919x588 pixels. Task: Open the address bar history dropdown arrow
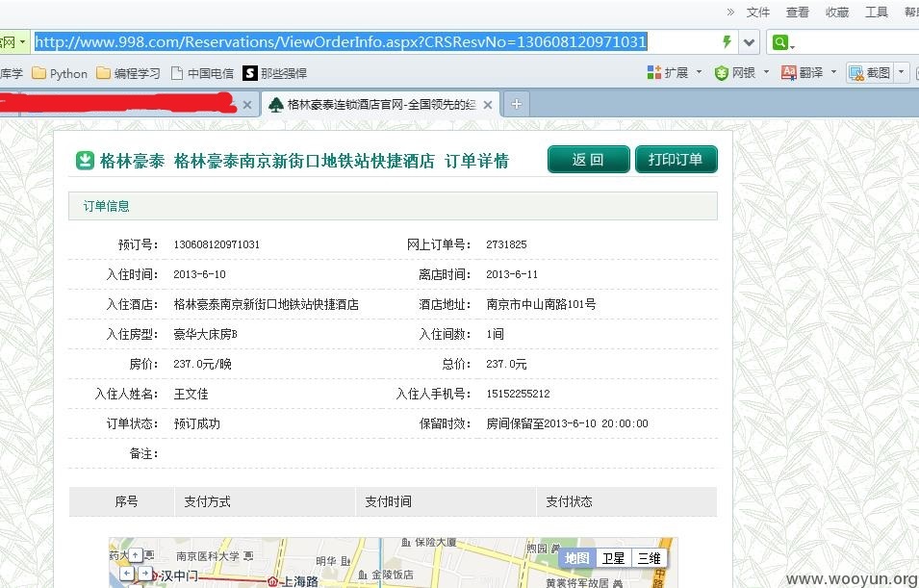coord(749,42)
